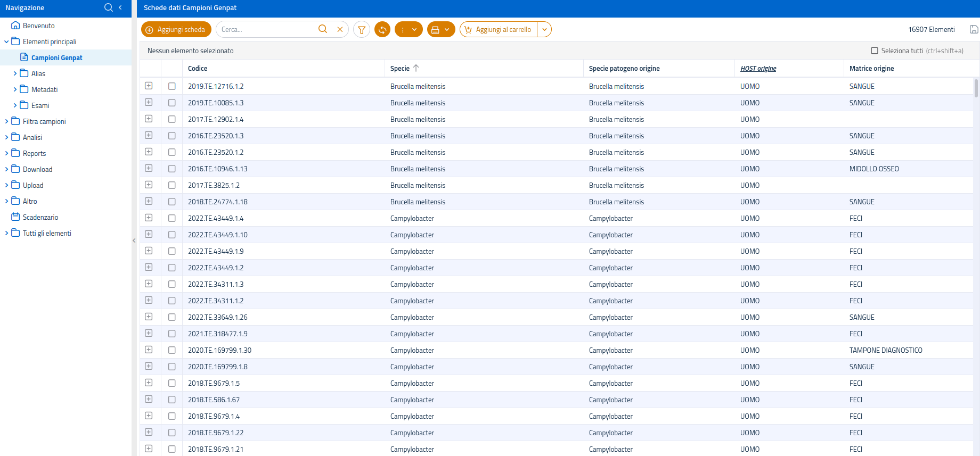Click the Aggiungi scheda button
The height and width of the screenshot is (456, 980).
coord(176,30)
